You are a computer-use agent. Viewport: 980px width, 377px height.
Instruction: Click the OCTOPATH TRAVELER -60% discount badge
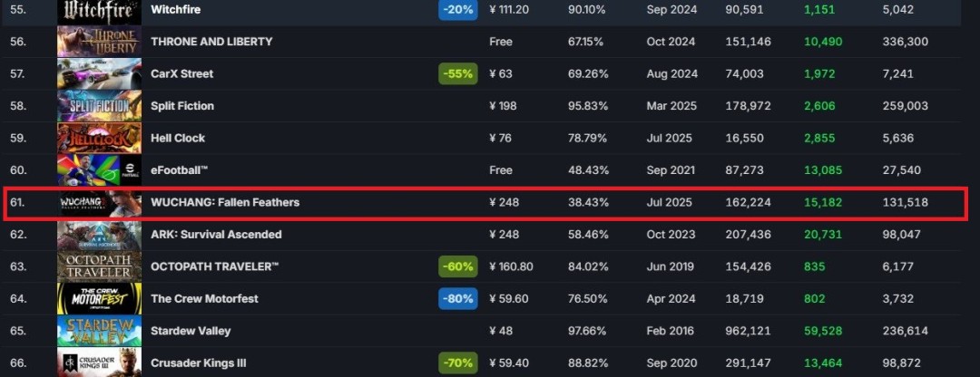tap(457, 266)
